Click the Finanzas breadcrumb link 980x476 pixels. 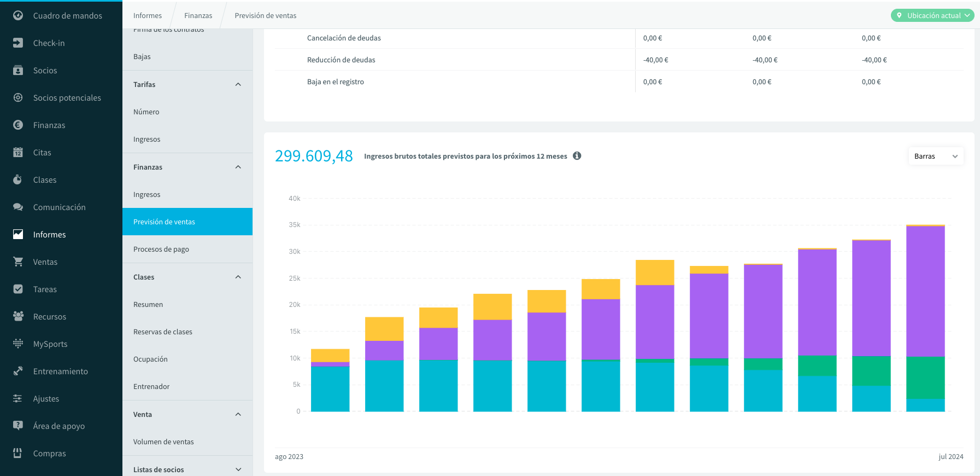(198, 15)
